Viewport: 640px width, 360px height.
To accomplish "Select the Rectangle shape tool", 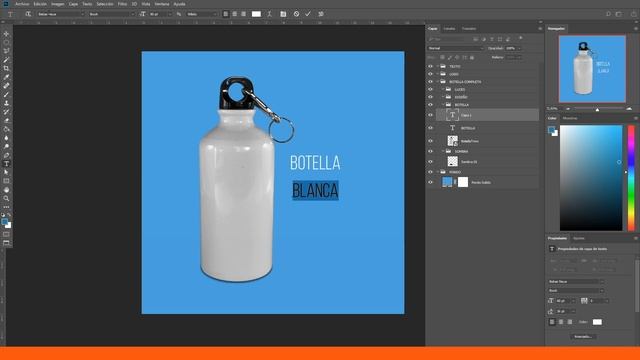I will 6,181.
